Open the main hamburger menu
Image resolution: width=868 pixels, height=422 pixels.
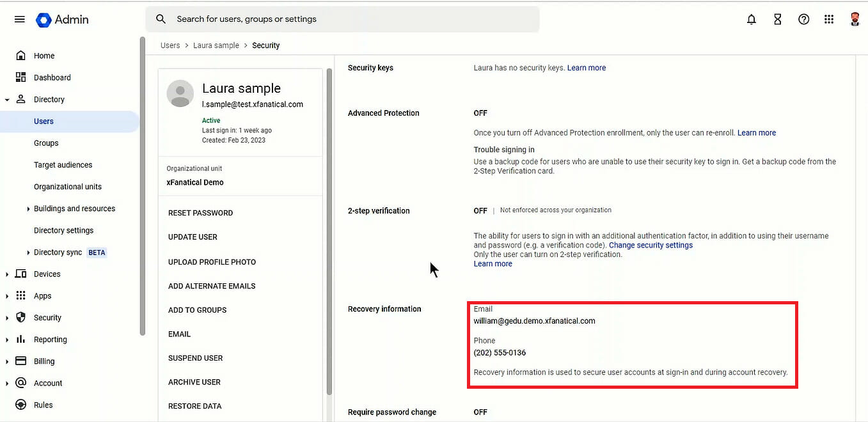[x=20, y=19]
